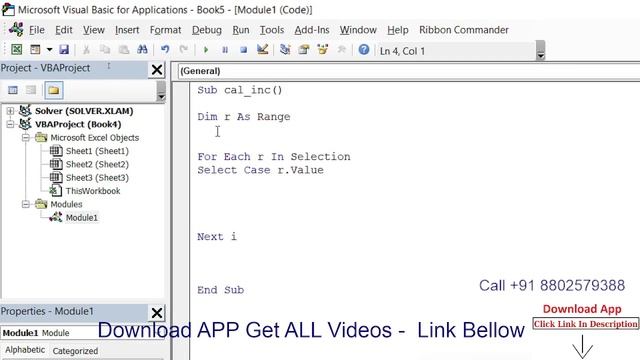
Task: Click the Break pause icon
Action: (x=225, y=50)
